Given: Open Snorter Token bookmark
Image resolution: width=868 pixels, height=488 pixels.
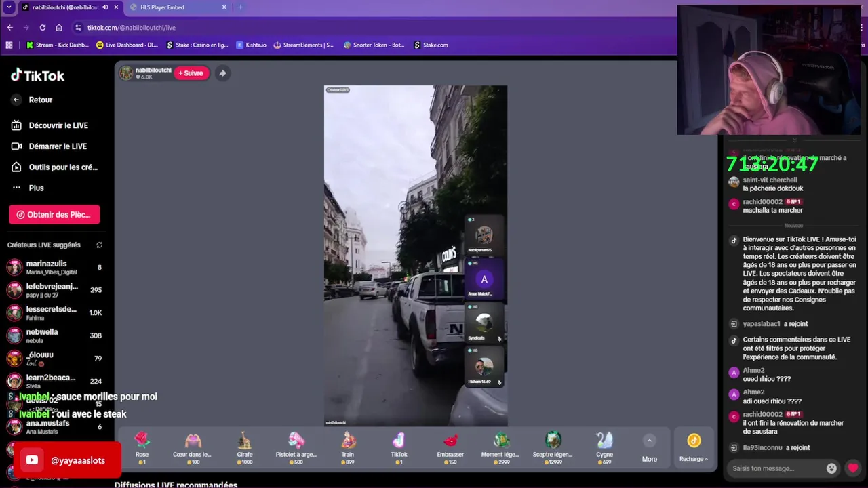Looking at the screenshot, I should pyautogui.click(x=374, y=45).
